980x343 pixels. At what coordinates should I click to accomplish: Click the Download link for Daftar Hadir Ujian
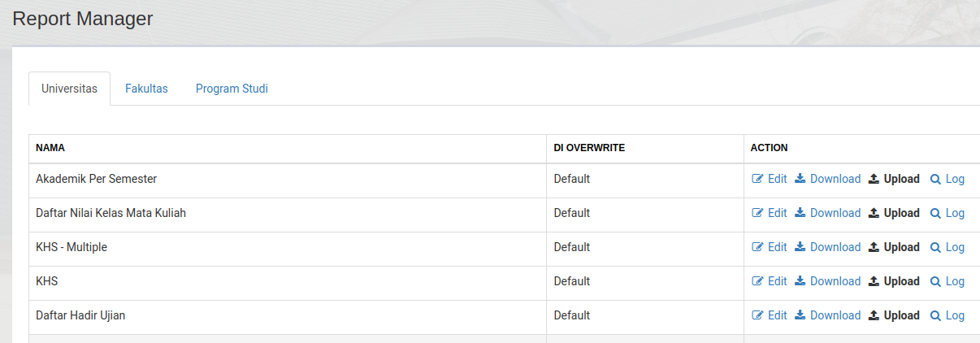(x=835, y=315)
